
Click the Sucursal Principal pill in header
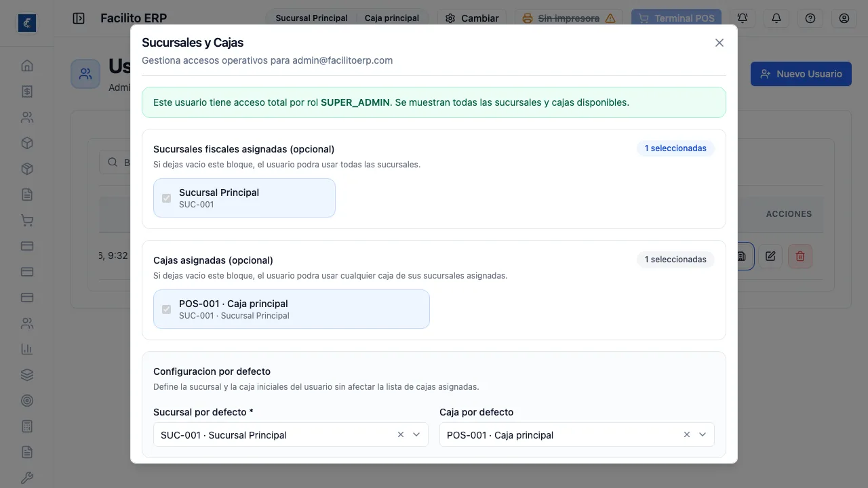[x=311, y=18]
